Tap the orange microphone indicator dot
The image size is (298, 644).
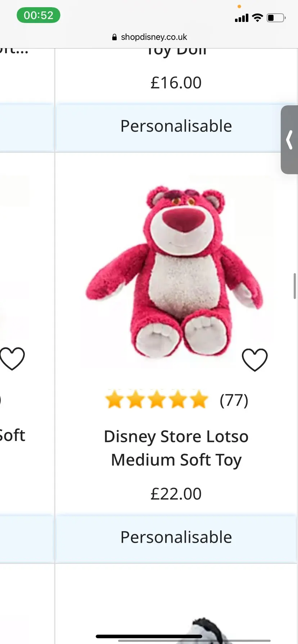click(x=239, y=6)
